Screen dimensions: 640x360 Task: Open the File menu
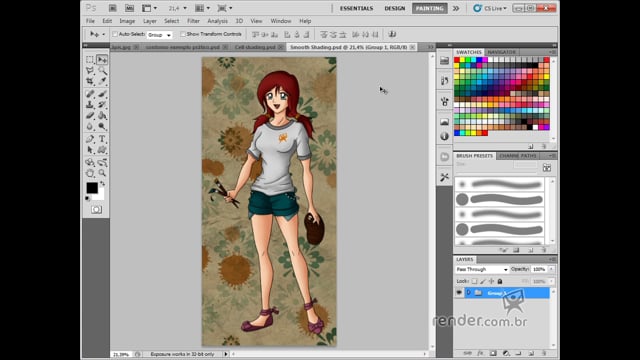click(x=90, y=21)
